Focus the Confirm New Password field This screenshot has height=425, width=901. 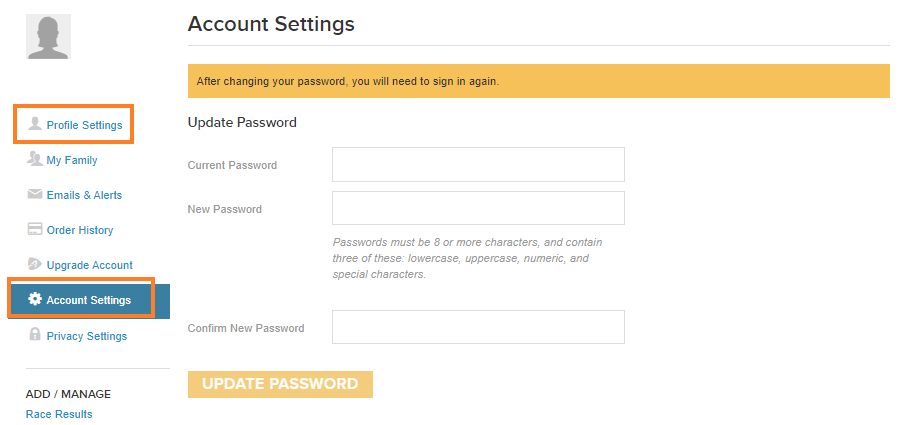(478, 327)
